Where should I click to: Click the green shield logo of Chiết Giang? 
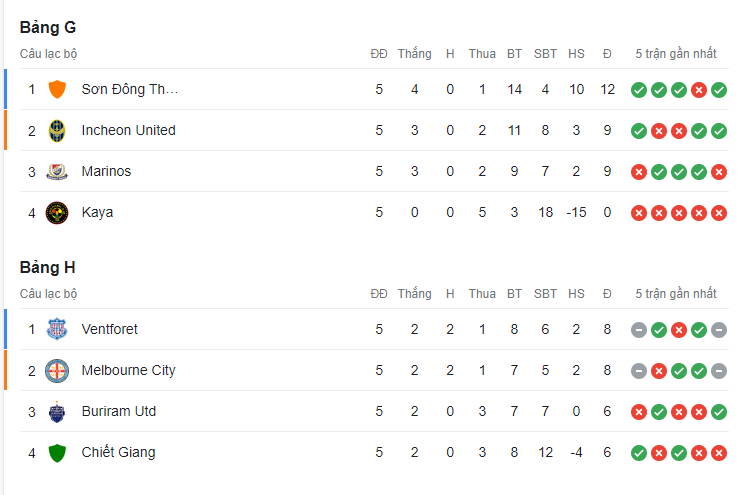click(57, 452)
